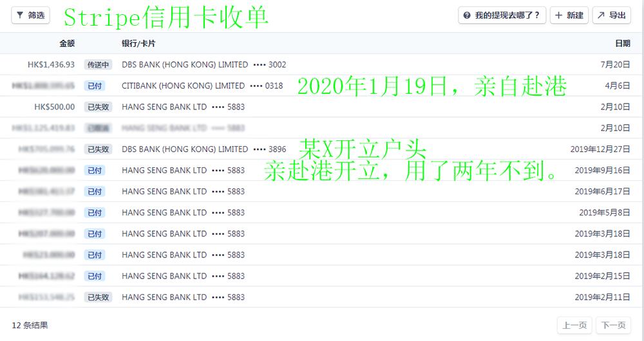The width and height of the screenshot is (644, 341).
Task: Open the 筛选 filter button
Action: pos(30,15)
